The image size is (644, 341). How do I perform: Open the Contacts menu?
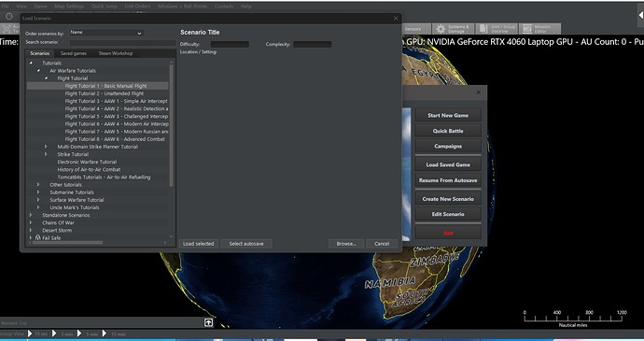(224, 7)
